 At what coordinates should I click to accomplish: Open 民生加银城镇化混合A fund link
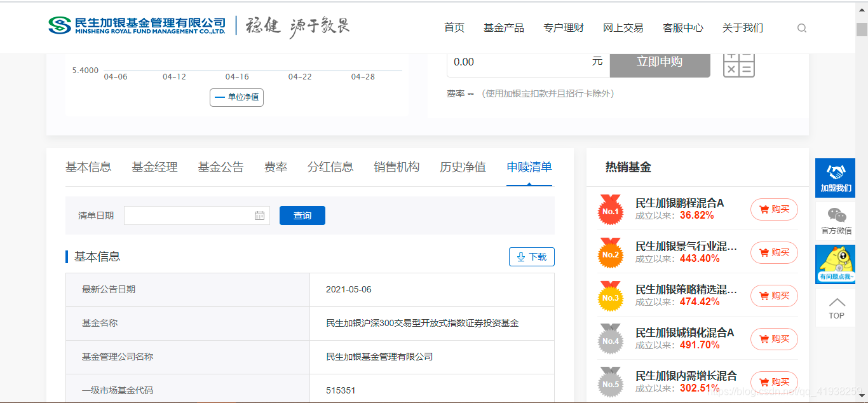point(685,333)
